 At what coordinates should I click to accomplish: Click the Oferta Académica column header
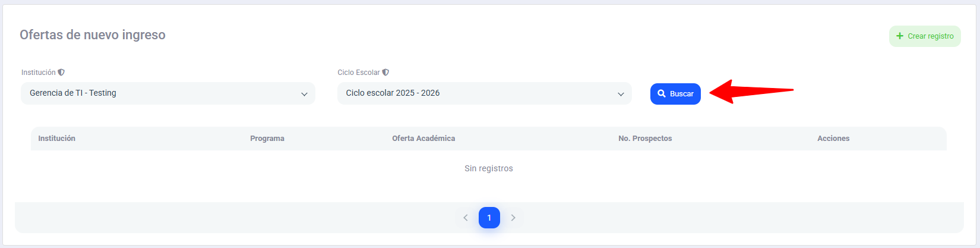[423, 139]
